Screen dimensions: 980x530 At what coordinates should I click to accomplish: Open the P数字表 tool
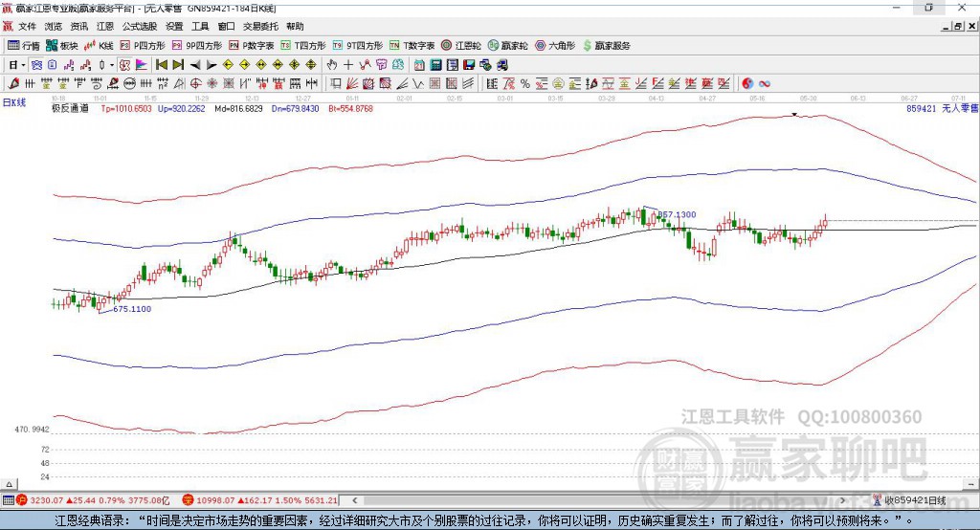point(252,46)
